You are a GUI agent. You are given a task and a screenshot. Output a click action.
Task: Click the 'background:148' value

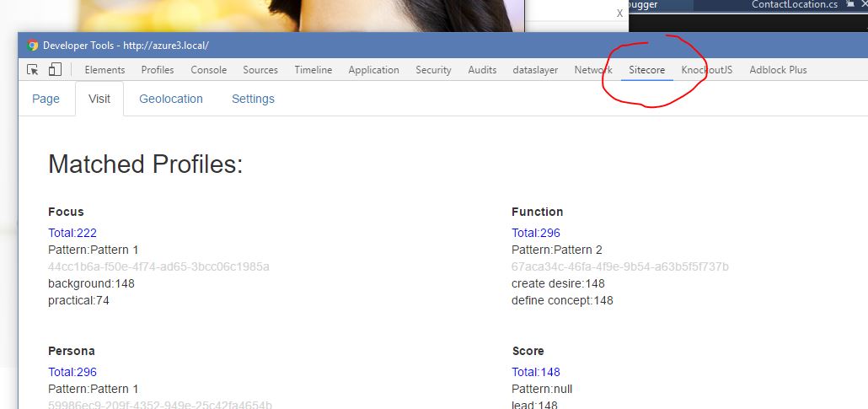coord(91,283)
